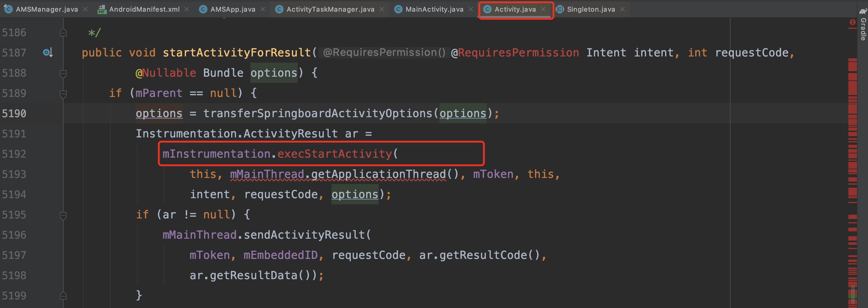Click line number 5192 in the gutter
The image size is (868, 308).
pos(14,154)
